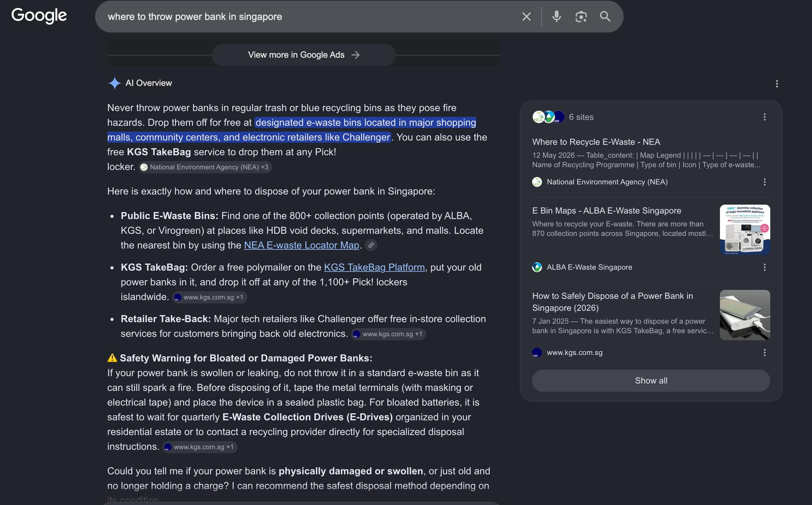Start voice search with microphone icon
The image size is (812, 505).
click(556, 16)
